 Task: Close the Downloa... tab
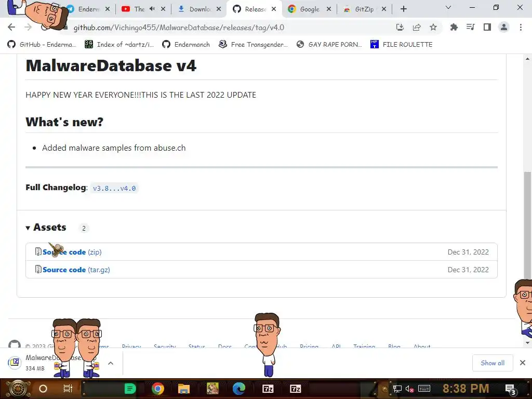tap(219, 9)
